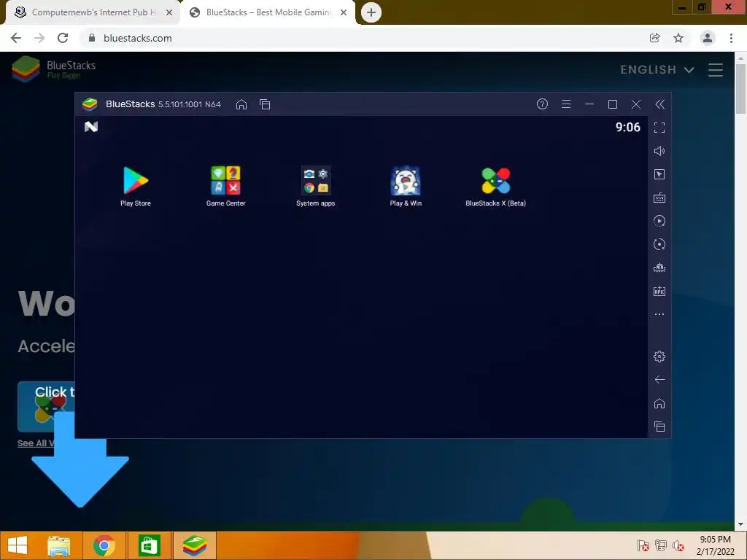747x560 pixels.
Task: Click the Action Center flag in tray
Action: [x=643, y=545]
